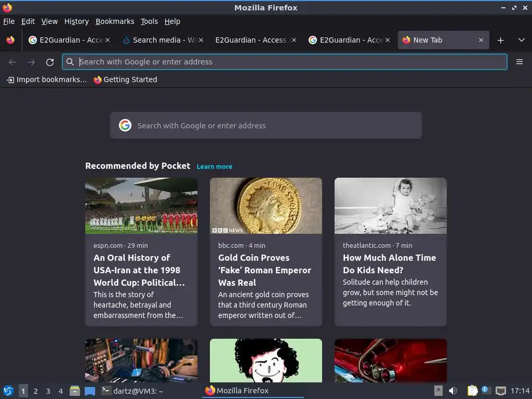Open the Help menu
The width and height of the screenshot is (532, 399).
(x=172, y=21)
